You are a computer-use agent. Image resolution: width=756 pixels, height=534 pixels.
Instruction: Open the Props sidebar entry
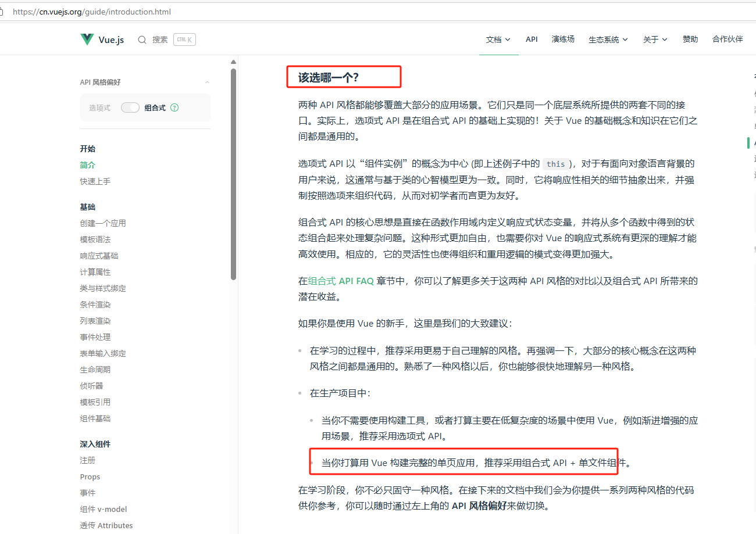(x=90, y=476)
